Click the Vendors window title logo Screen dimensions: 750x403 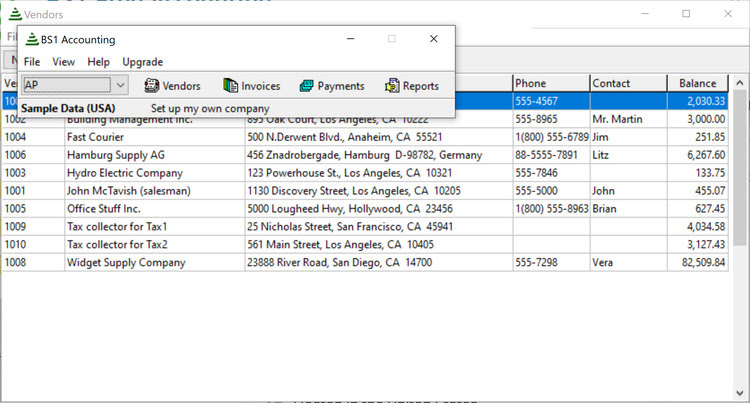tap(15, 14)
